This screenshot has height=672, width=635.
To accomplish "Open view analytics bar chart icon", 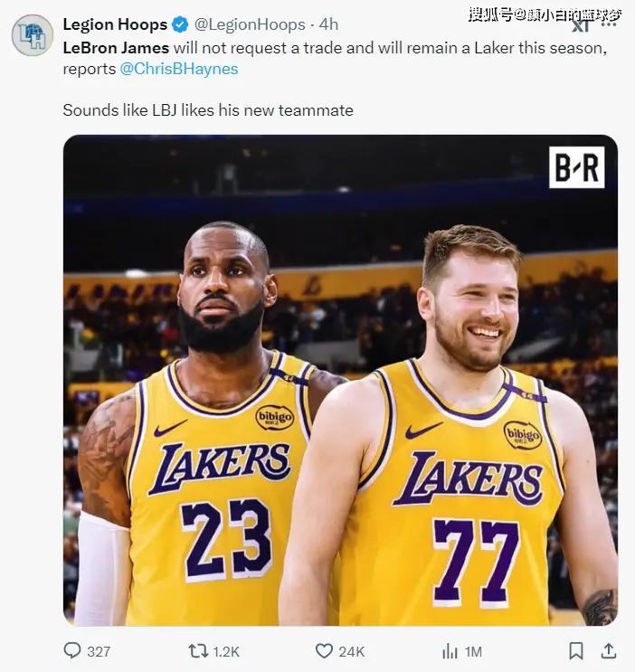I will (x=450, y=650).
